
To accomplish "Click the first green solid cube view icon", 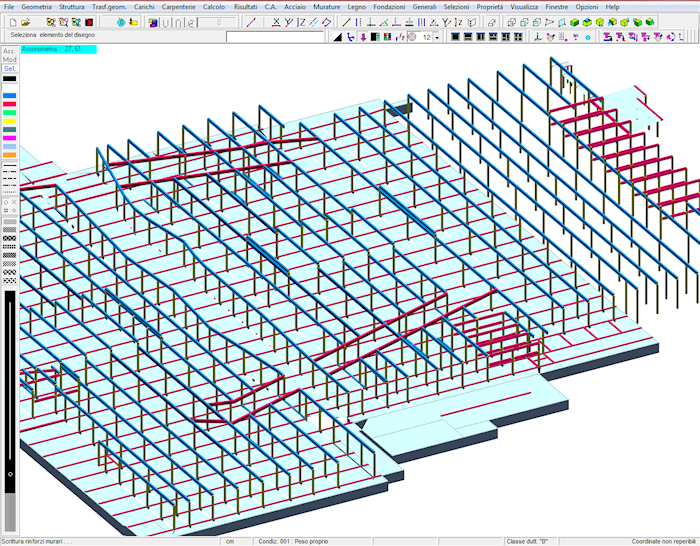I will pyautogui.click(x=574, y=22).
